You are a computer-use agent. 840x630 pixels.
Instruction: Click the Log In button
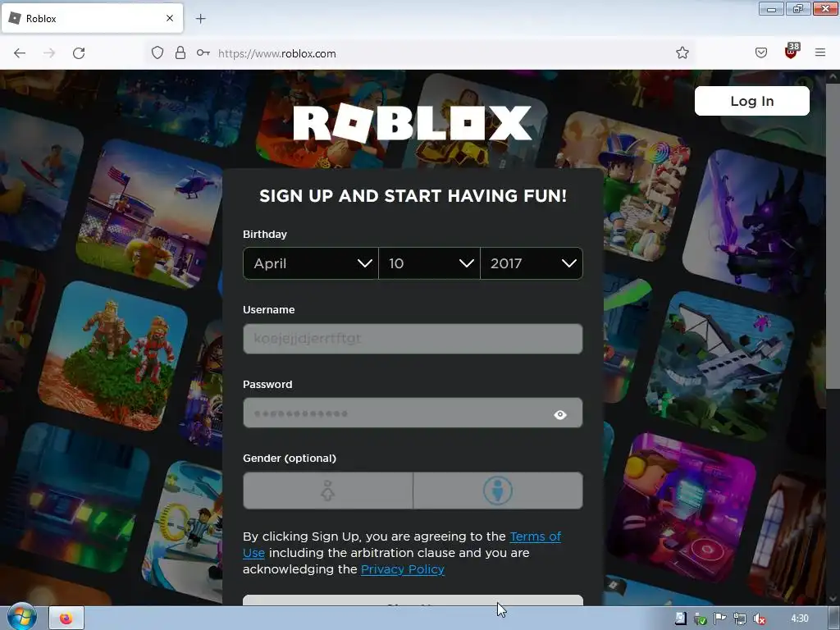tap(751, 101)
